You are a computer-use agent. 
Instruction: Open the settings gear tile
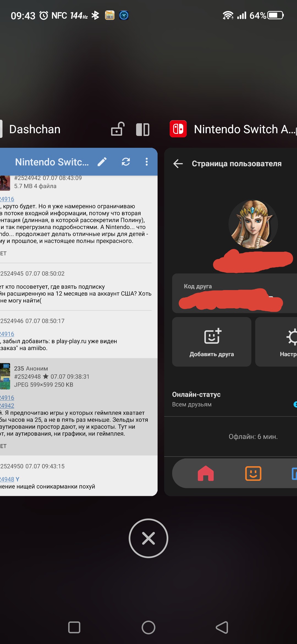pyautogui.click(x=276, y=342)
